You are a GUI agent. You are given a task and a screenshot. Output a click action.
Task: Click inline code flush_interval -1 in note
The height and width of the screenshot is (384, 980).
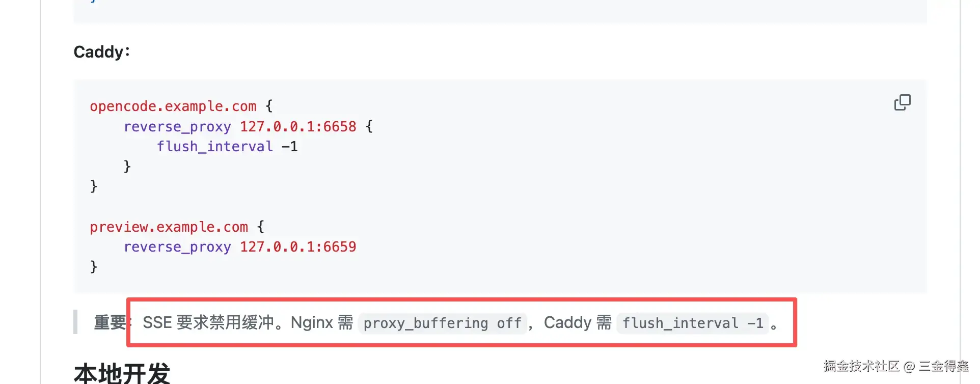[693, 323]
